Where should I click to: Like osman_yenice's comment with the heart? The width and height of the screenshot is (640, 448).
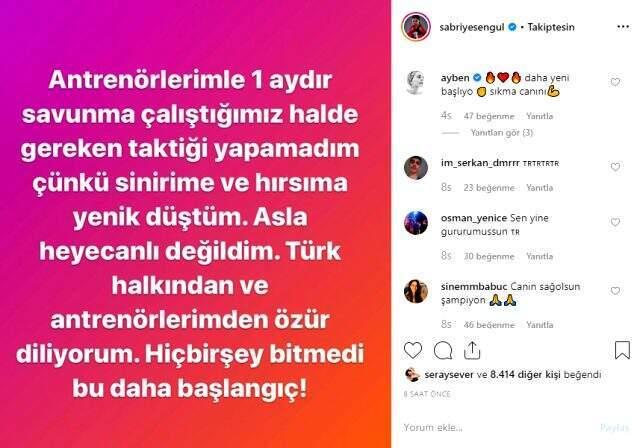(615, 222)
